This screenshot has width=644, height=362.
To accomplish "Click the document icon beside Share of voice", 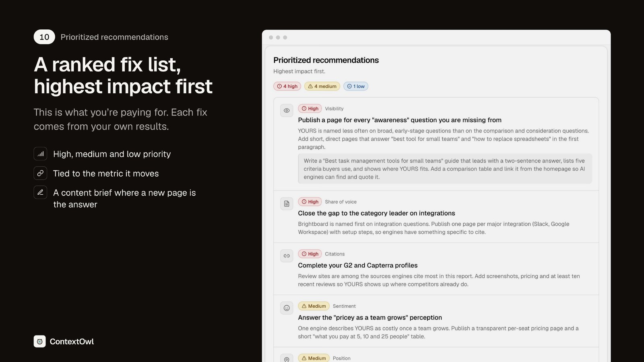I will tap(287, 204).
